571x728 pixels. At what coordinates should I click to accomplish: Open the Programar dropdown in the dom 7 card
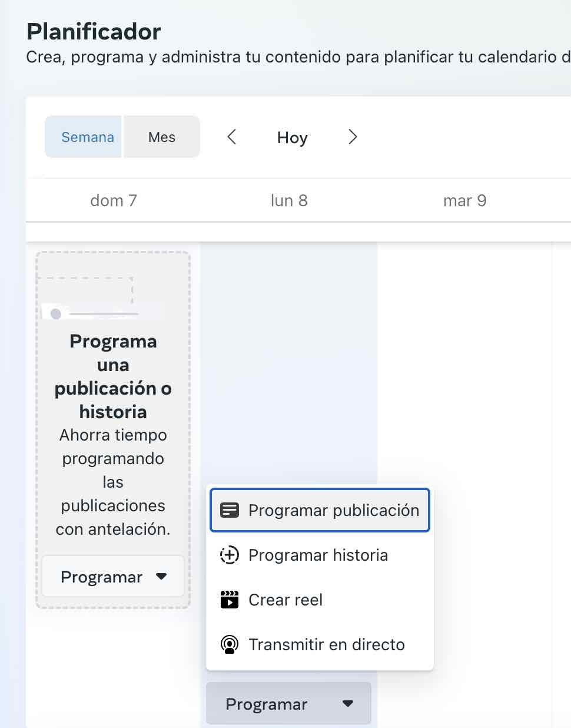(113, 577)
